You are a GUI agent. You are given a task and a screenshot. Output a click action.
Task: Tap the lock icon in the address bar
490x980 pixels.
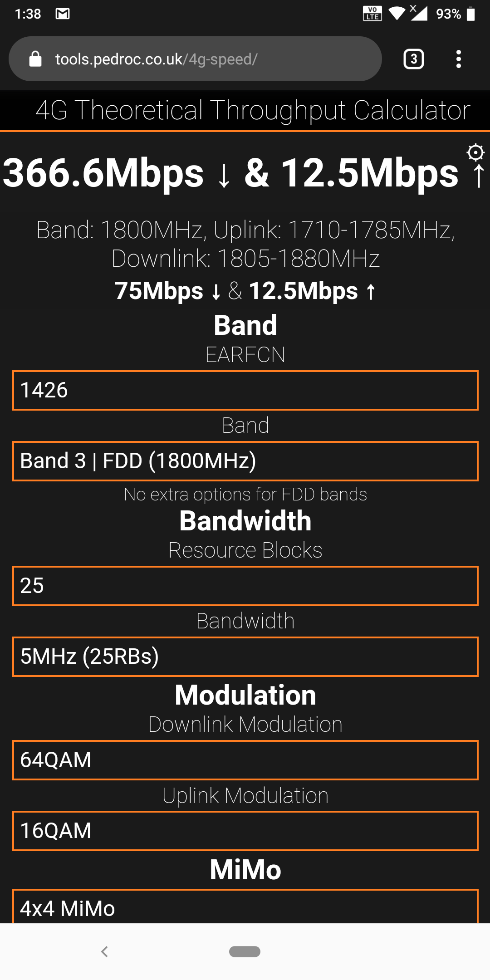pyautogui.click(x=35, y=59)
